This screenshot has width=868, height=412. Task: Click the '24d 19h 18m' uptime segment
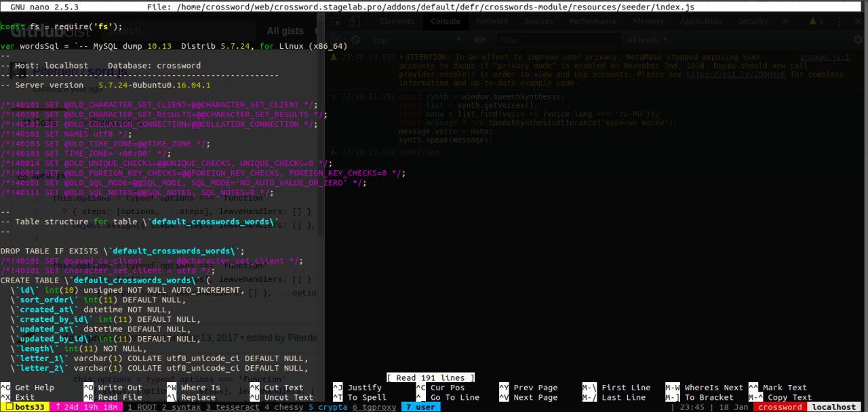(85, 407)
